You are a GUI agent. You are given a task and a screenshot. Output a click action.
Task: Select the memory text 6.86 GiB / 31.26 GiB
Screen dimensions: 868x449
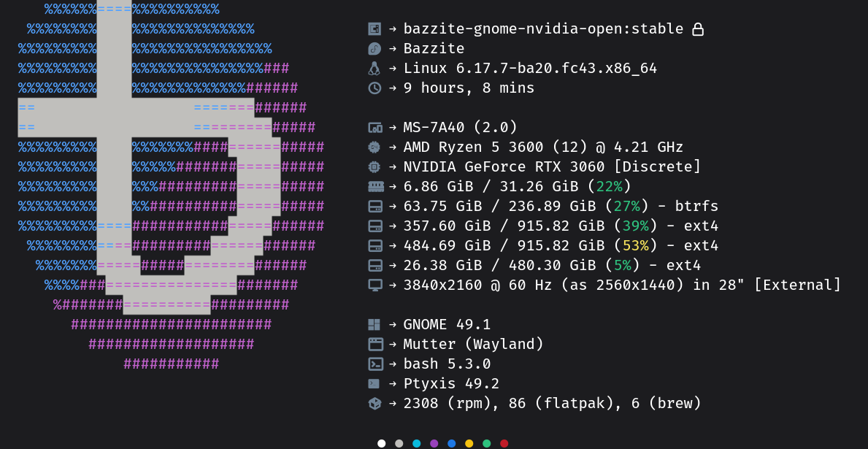coord(491,187)
